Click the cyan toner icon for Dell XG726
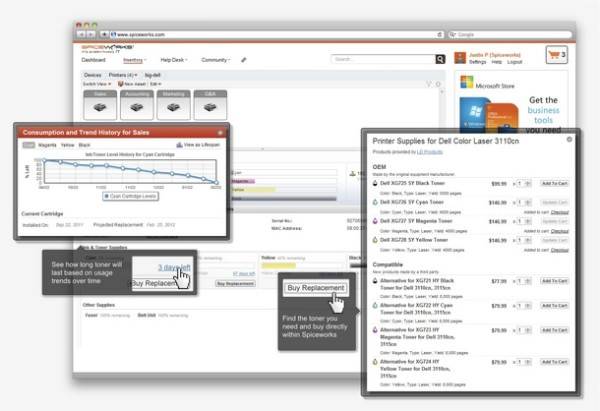This screenshot has height=411, width=600. point(375,202)
